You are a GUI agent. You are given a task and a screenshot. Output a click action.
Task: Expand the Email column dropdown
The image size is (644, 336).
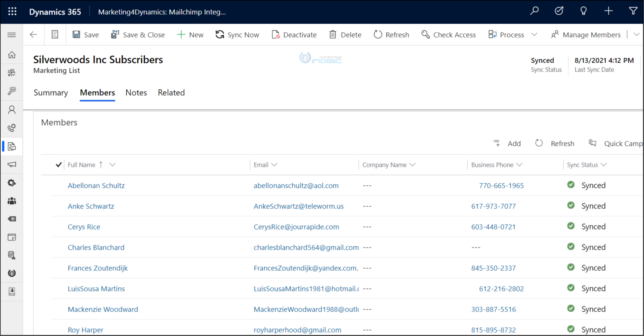274,165
